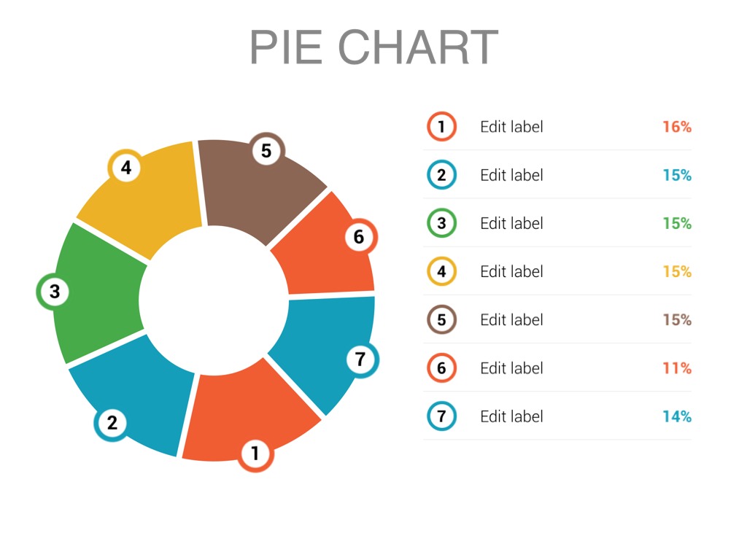This screenshot has height=560, width=747.
Task: Click the Edit label text for item 4
Action: point(511,271)
